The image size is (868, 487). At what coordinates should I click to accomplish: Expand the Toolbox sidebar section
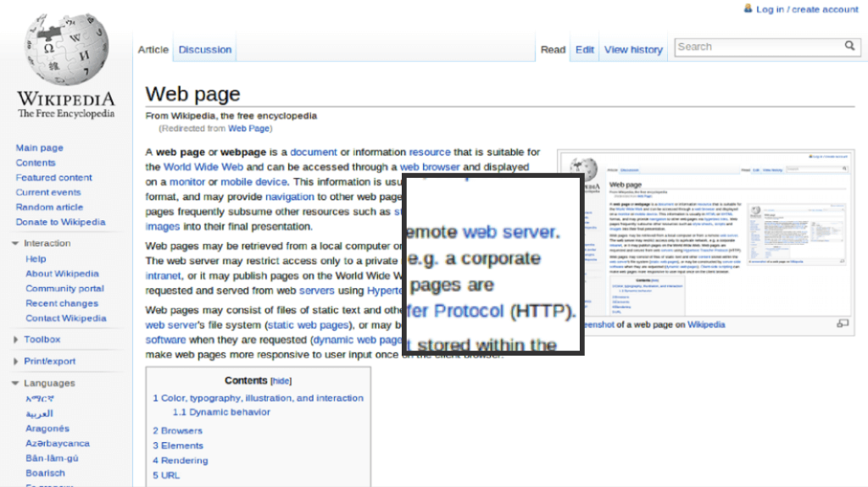(x=15, y=340)
